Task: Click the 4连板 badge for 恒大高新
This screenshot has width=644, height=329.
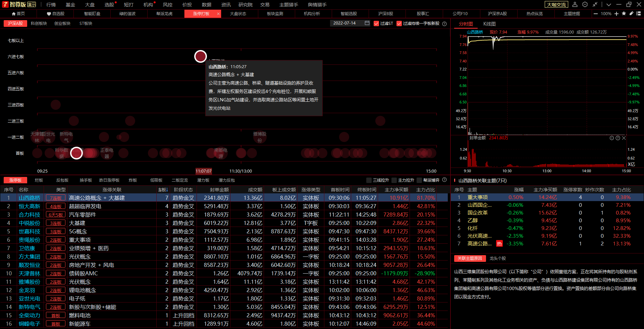Action: point(56,206)
